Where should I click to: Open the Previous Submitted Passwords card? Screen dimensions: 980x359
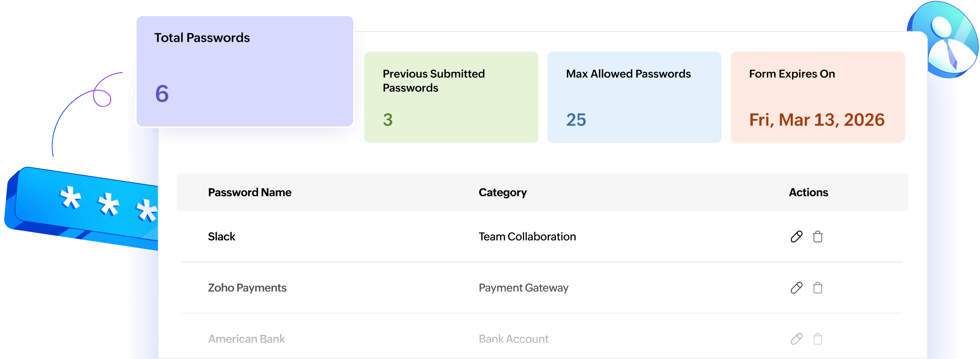pos(451,96)
